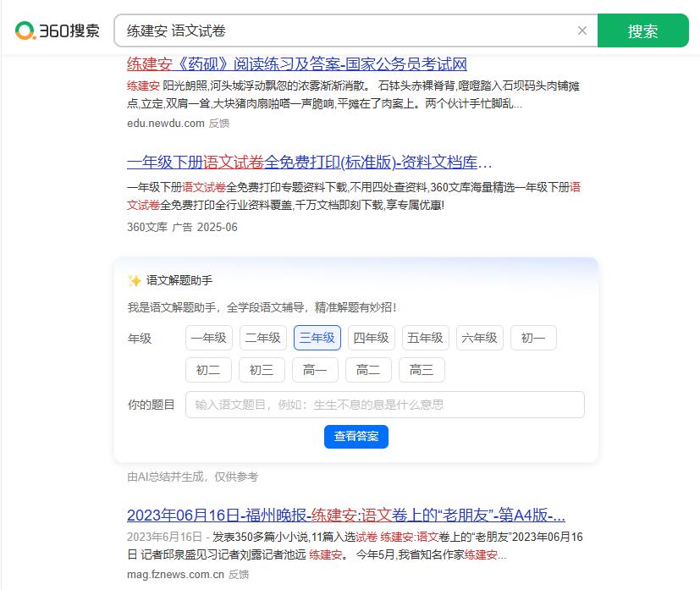700x590 pixels.
Task: Choose 高二 grade option
Action: click(369, 370)
